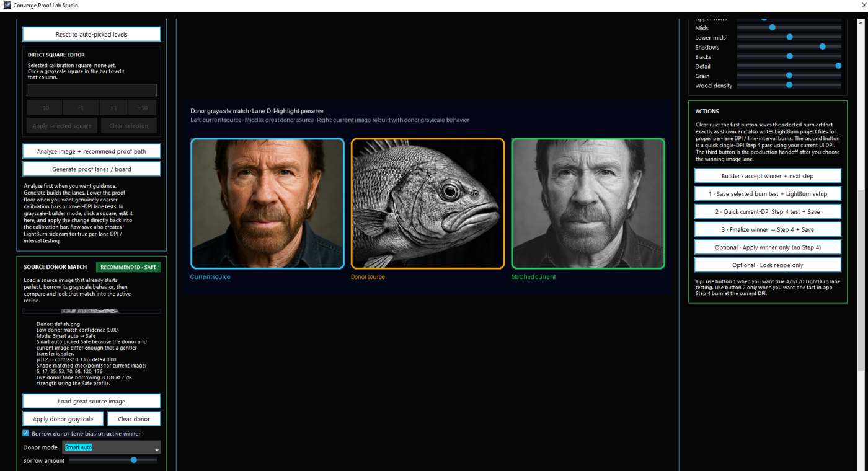Image resolution: width=868 pixels, height=471 pixels.
Task: Select the Matched current grayscale thumbnail
Action: click(x=588, y=203)
